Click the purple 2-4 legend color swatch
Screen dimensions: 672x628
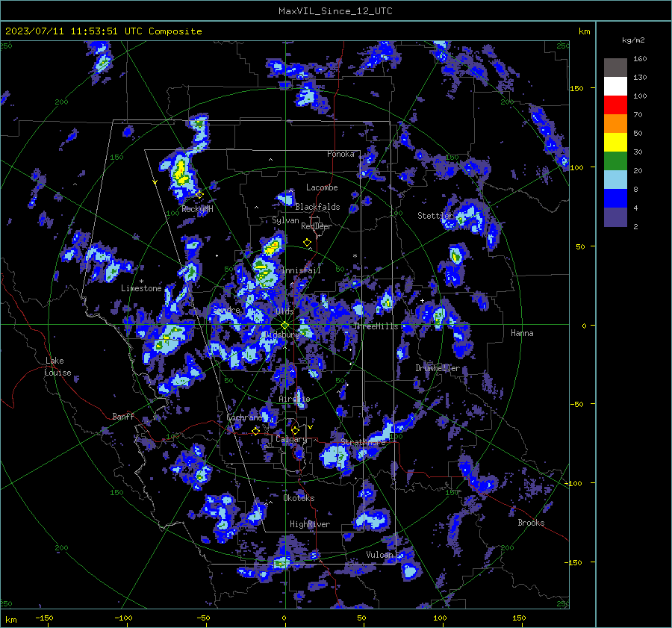(615, 217)
